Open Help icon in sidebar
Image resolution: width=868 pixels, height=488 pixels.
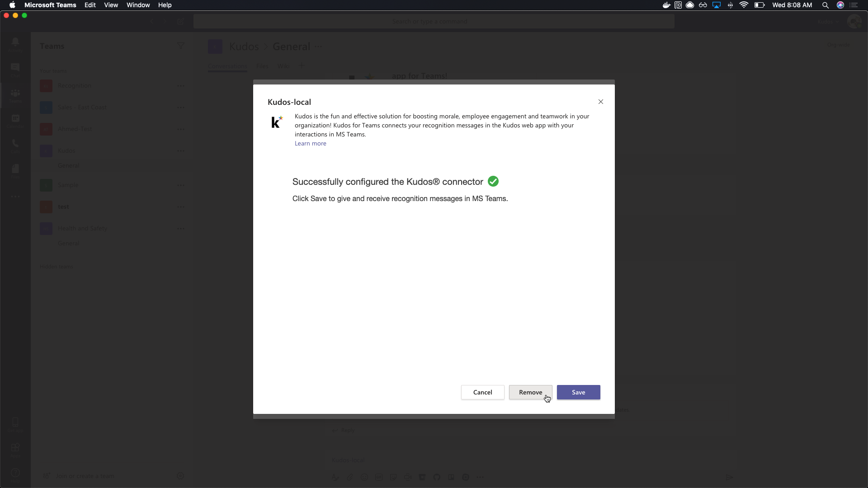(x=15, y=474)
